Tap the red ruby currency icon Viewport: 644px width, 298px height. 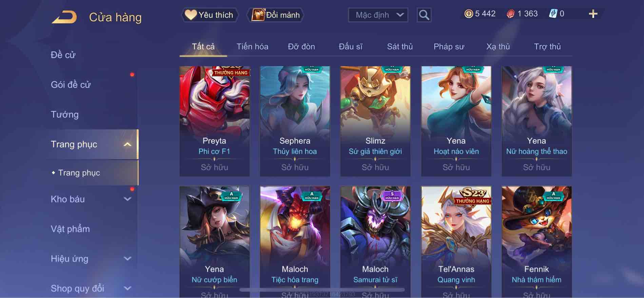(510, 14)
